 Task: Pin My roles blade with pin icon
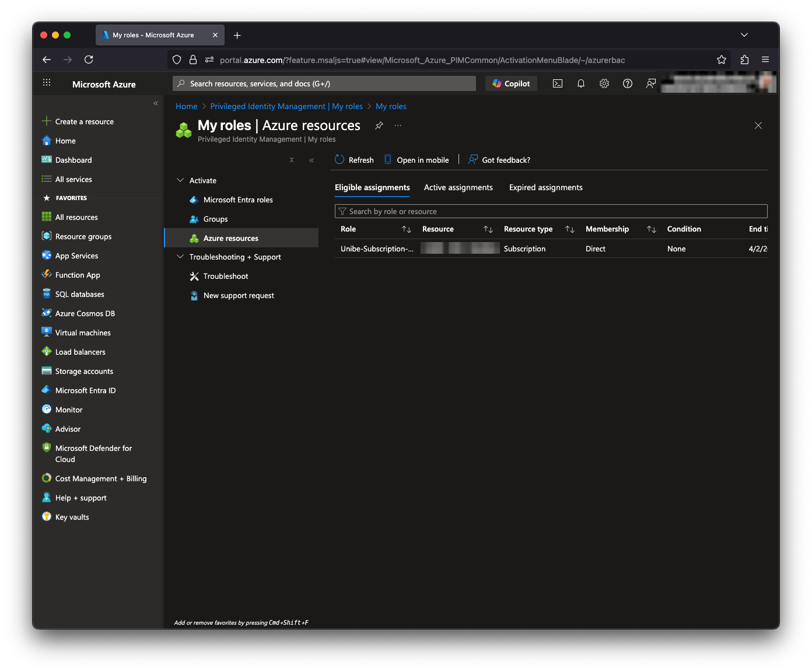coord(379,125)
